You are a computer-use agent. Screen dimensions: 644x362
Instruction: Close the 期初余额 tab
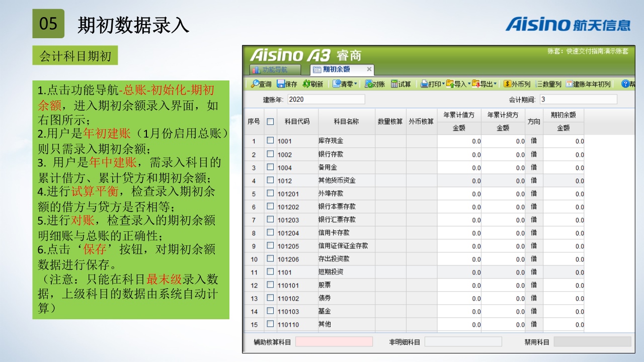pyautogui.click(x=369, y=69)
